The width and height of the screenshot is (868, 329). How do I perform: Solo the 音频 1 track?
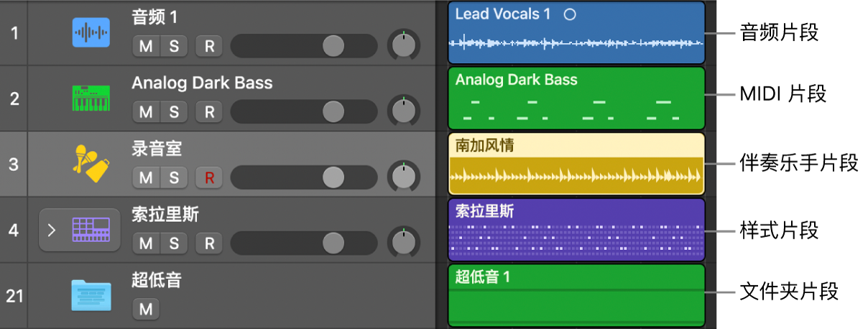[x=174, y=47]
